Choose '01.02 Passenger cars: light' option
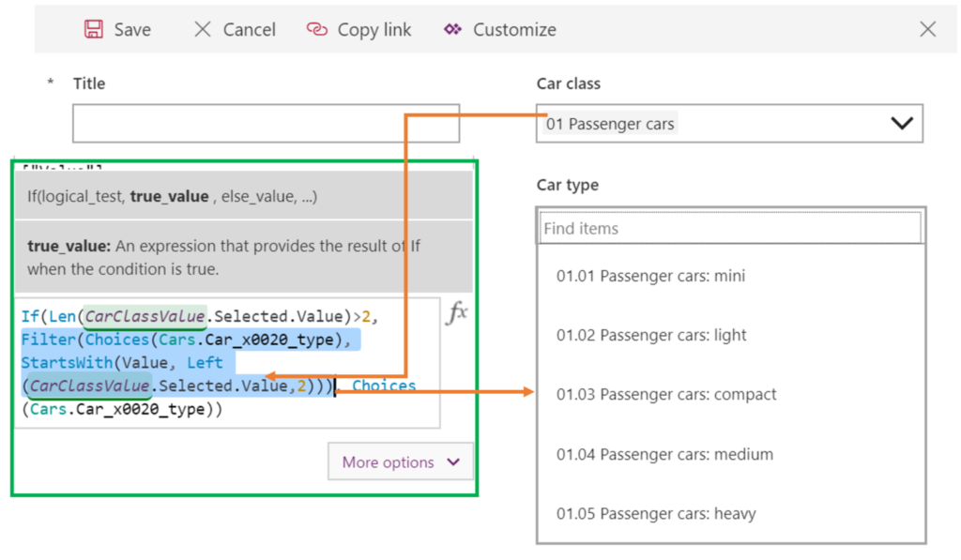 [651, 335]
